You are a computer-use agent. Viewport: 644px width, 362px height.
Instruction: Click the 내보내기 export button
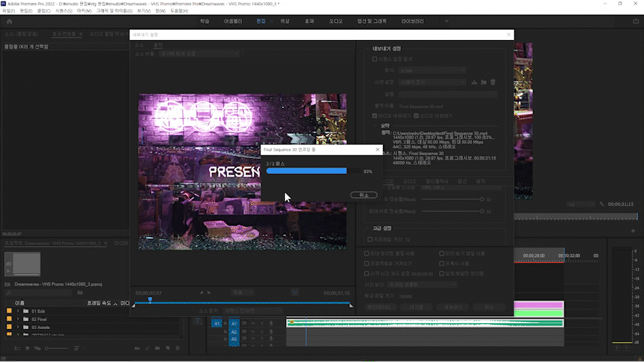[453, 307]
